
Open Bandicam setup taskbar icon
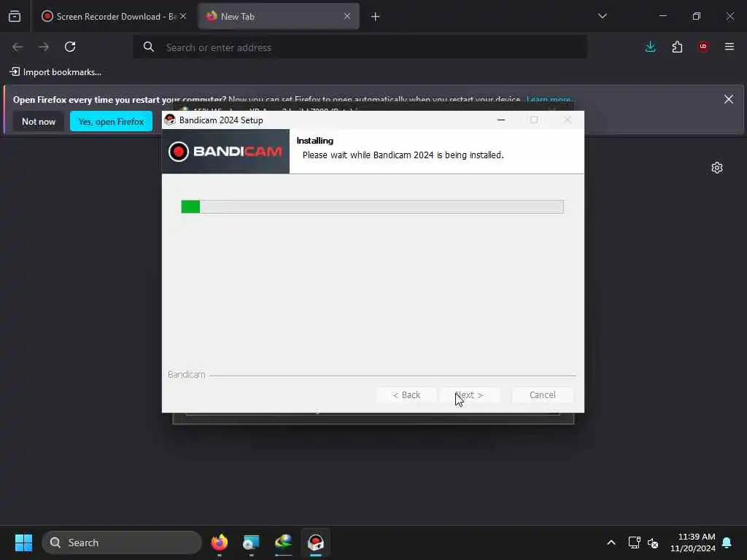315,542
